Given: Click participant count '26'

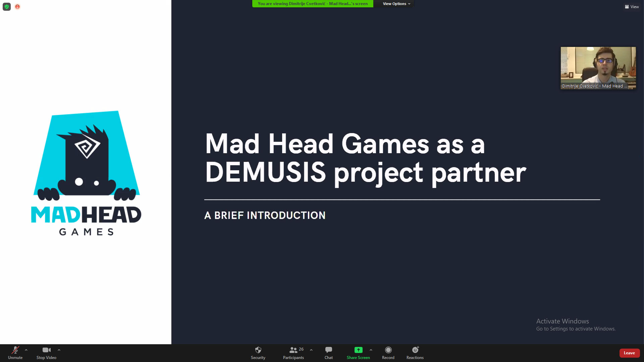Looking at the screenshot, I should (x=301, y=349).
